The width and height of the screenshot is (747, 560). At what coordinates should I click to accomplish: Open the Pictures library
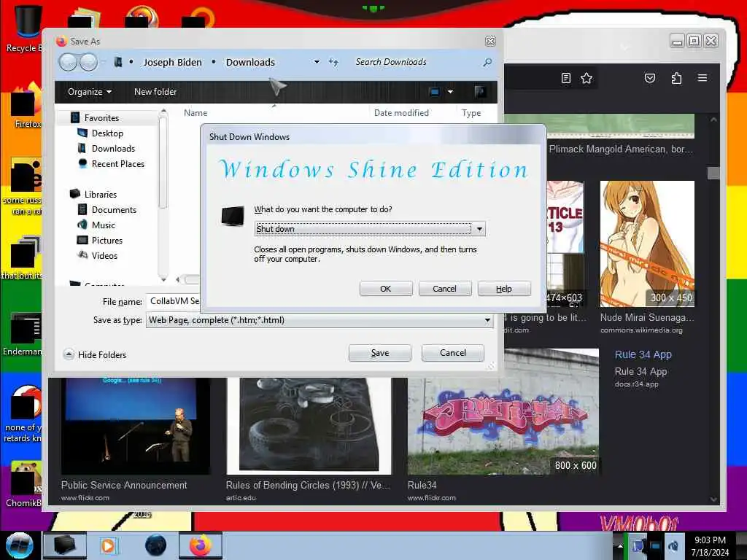[107, 241]
